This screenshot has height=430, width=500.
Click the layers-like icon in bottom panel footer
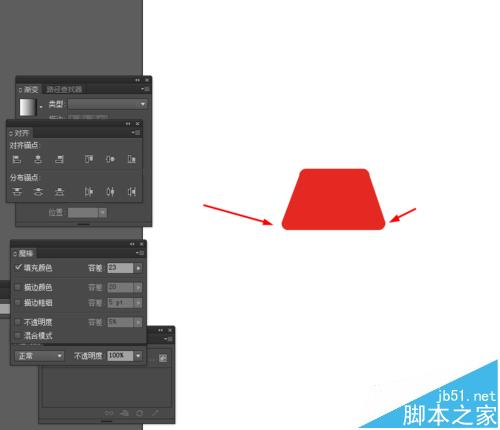(124, 413)
